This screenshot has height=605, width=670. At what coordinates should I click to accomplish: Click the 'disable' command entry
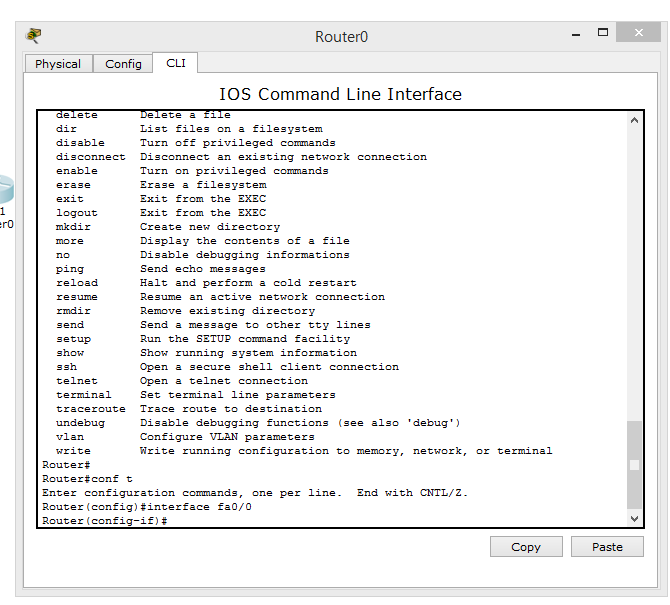click(x=196, y=143)
